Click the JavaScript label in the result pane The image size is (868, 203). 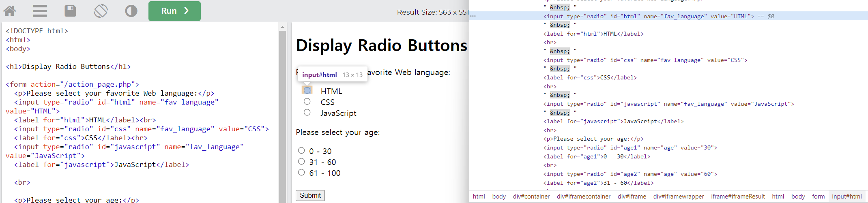[338, 113]
